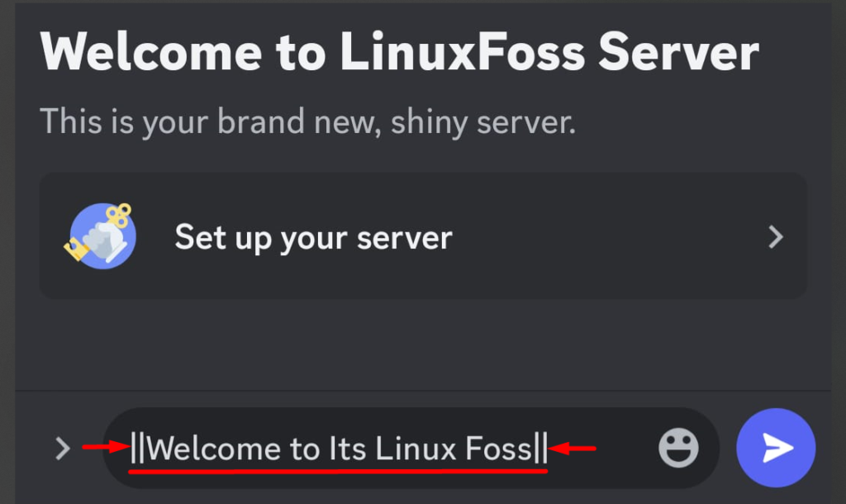Click the word Foss in the message box

(498, 449)
